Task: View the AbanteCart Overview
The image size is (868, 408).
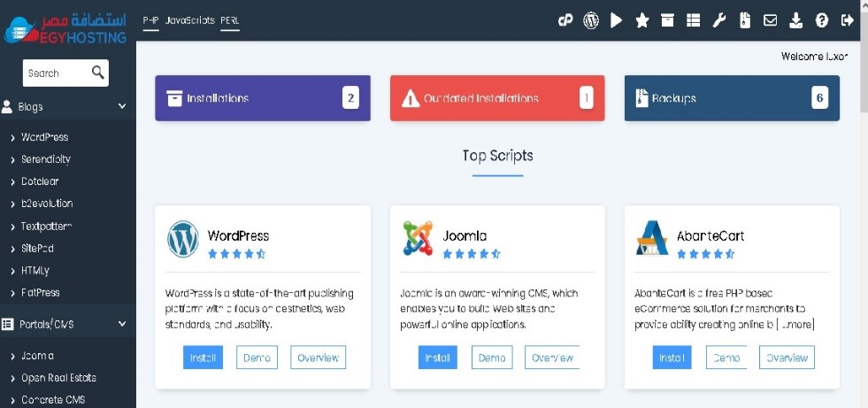Action: pyautogui.click(x=787, y=358)
